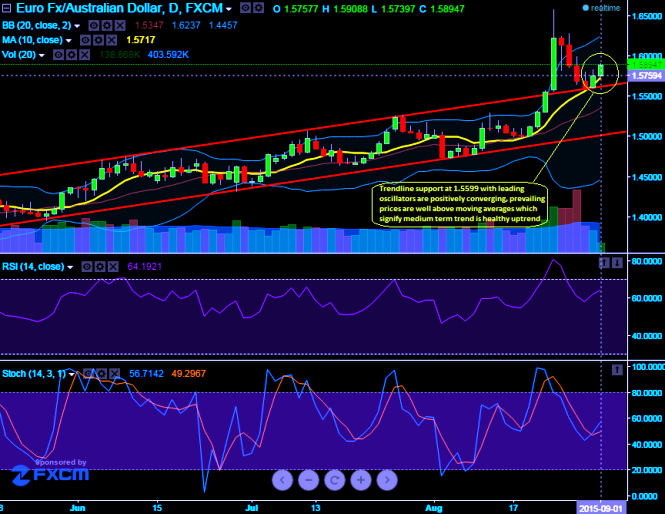665x514 pixels.
Task: Click BB lower value 1.4457
Action: tap(223, 25)
